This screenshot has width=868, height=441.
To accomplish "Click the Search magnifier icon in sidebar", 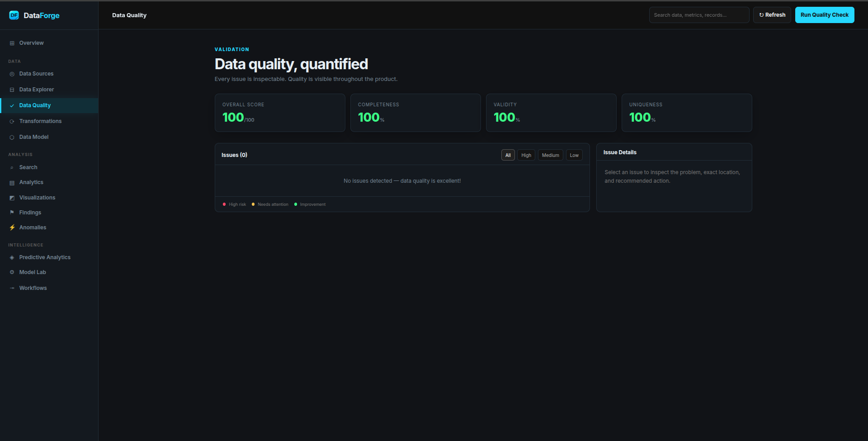I will tap(12, 168).
